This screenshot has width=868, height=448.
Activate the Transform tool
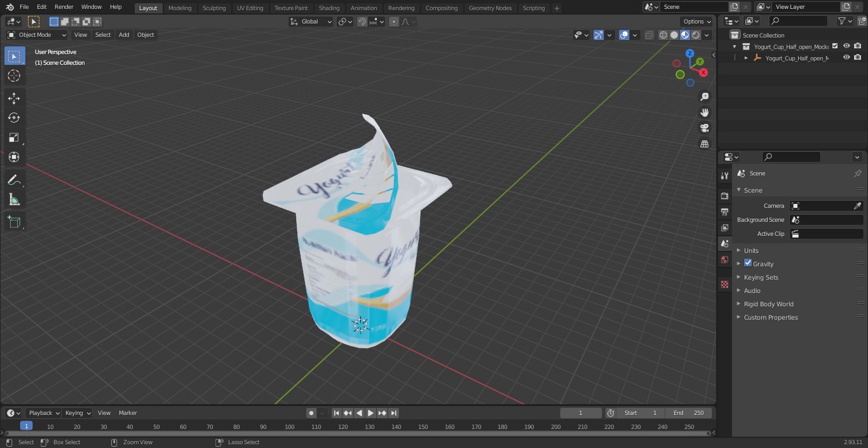pyautogui.click(x=14, y=157)
